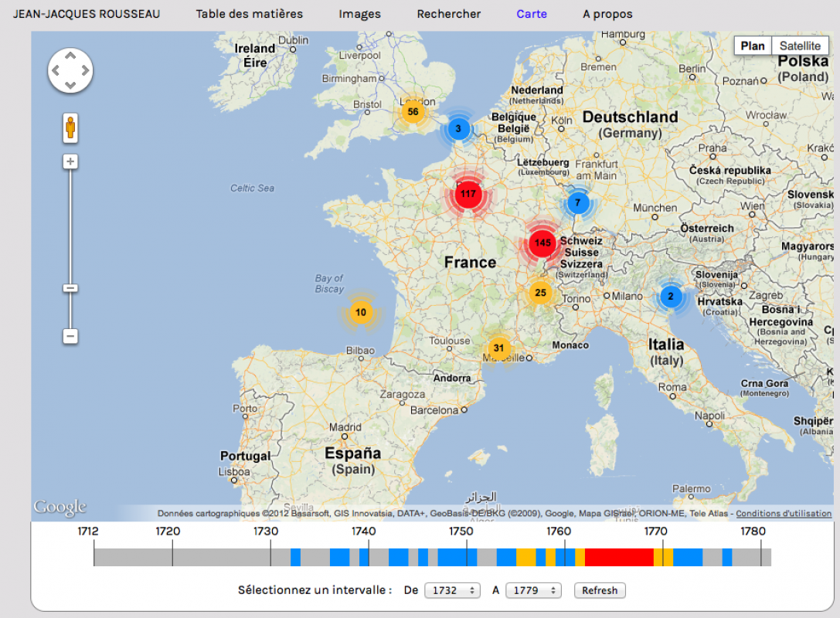Zoom out with the minus button

(70, 336)
